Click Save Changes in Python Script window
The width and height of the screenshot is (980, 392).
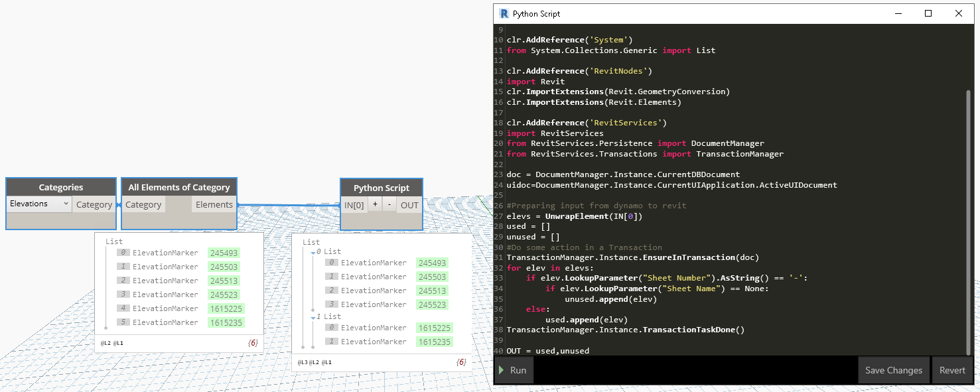pos(893,370)
